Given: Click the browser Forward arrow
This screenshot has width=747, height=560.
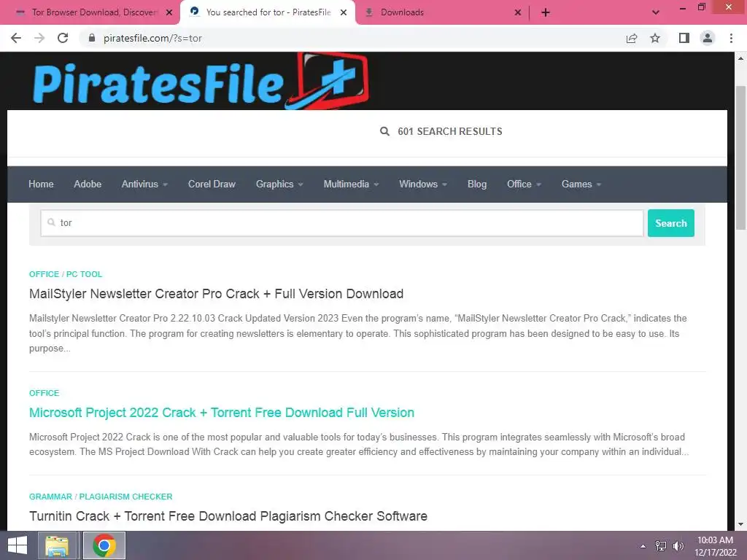Looking at the screenshot, I should coord(39,38).
